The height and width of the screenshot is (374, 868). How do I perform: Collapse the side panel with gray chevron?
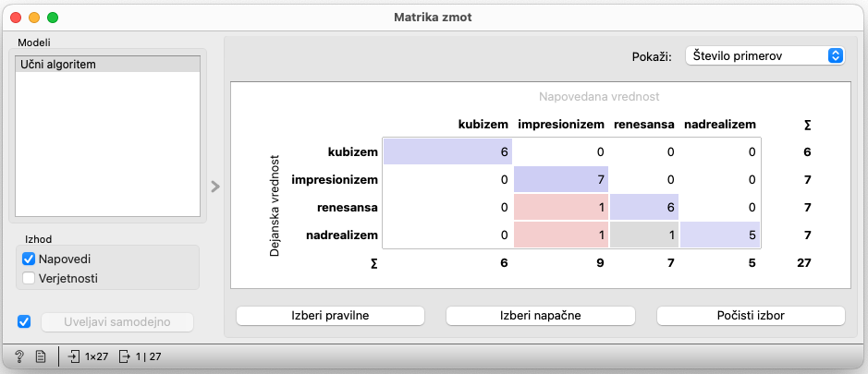[215, 187]
